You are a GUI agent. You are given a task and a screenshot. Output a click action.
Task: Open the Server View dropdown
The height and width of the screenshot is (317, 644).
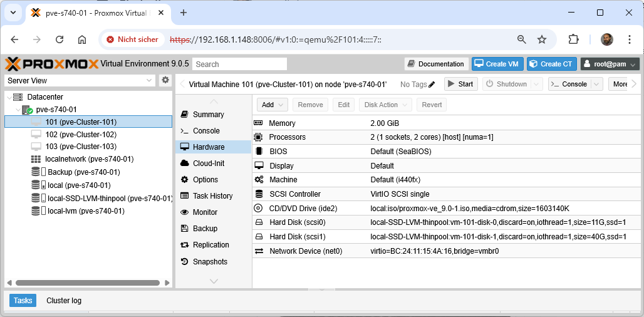point(80,80)
